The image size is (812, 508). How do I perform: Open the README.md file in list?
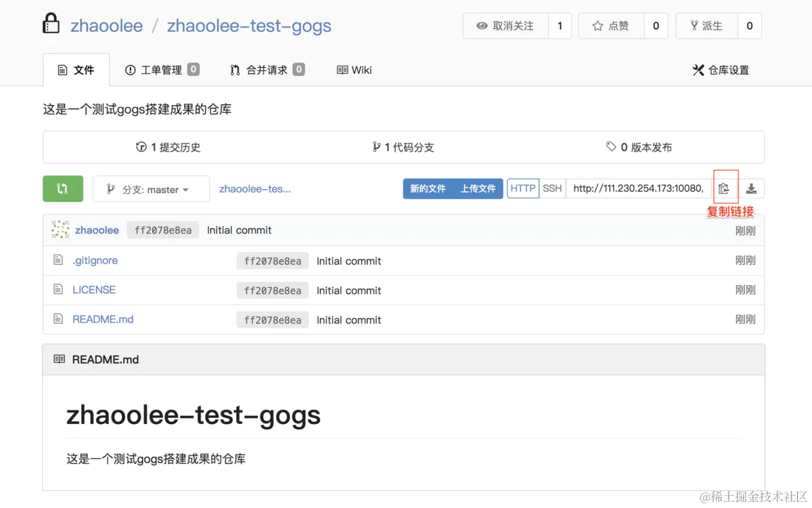pos(103,319)
